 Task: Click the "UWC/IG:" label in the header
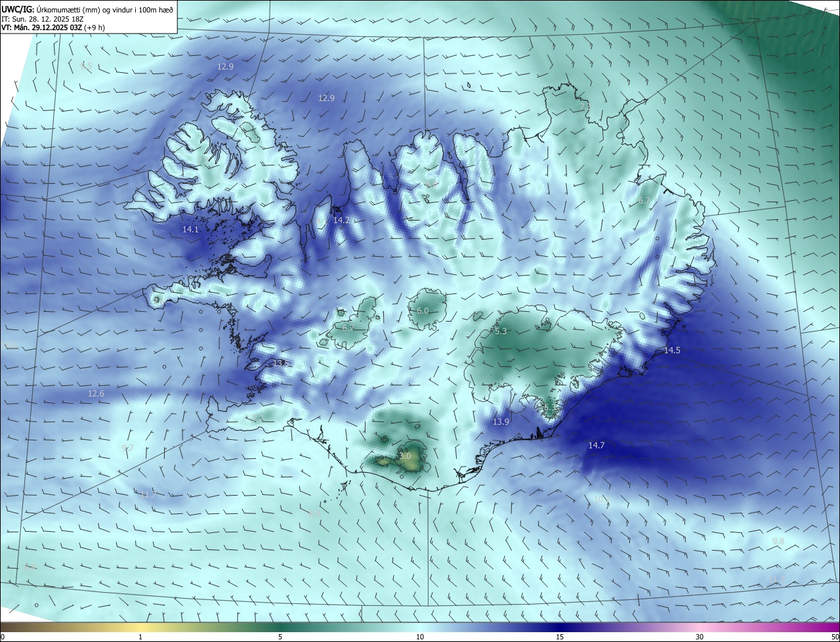[x=16, y=10]
